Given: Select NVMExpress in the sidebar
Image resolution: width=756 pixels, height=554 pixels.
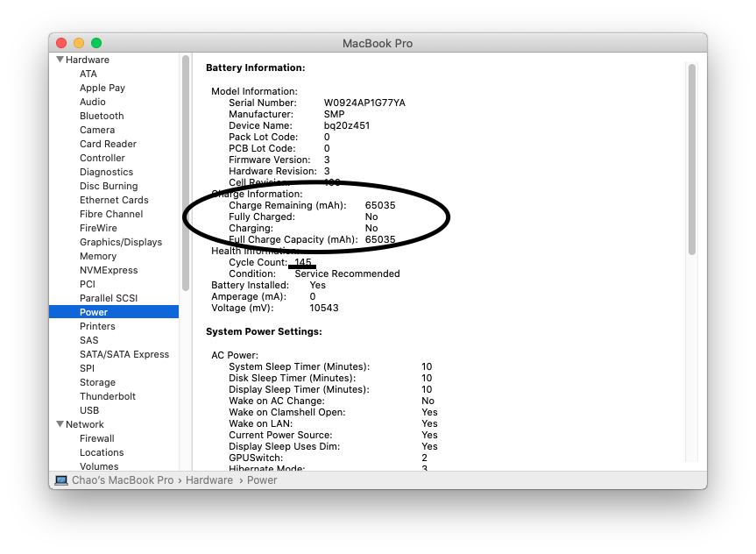Looking at the screenshot, I should (109, 270).
